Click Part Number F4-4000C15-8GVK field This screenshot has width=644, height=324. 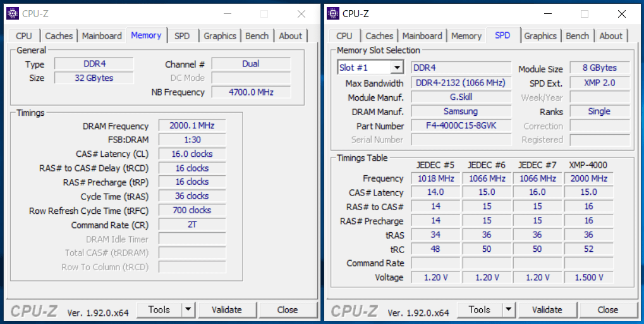pos(461,125)
